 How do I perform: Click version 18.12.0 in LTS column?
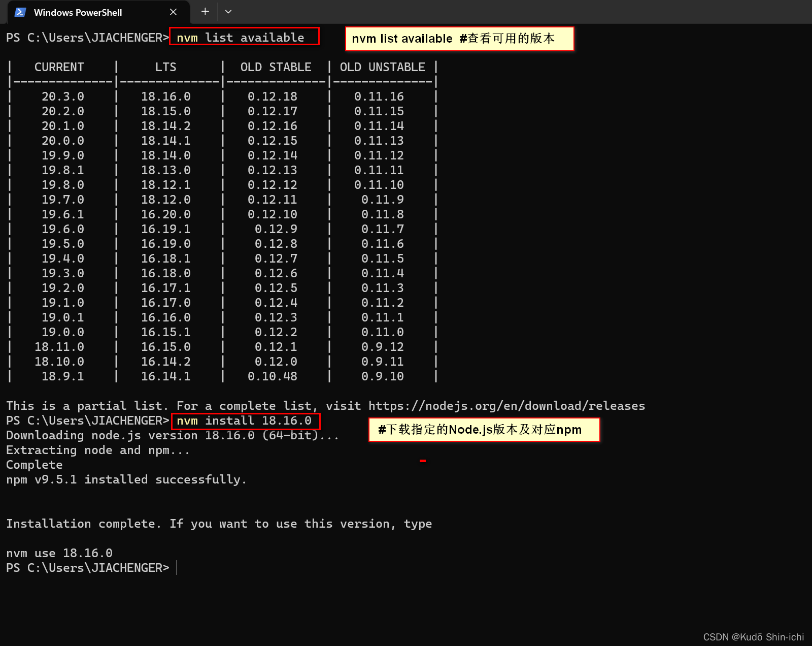166,200
